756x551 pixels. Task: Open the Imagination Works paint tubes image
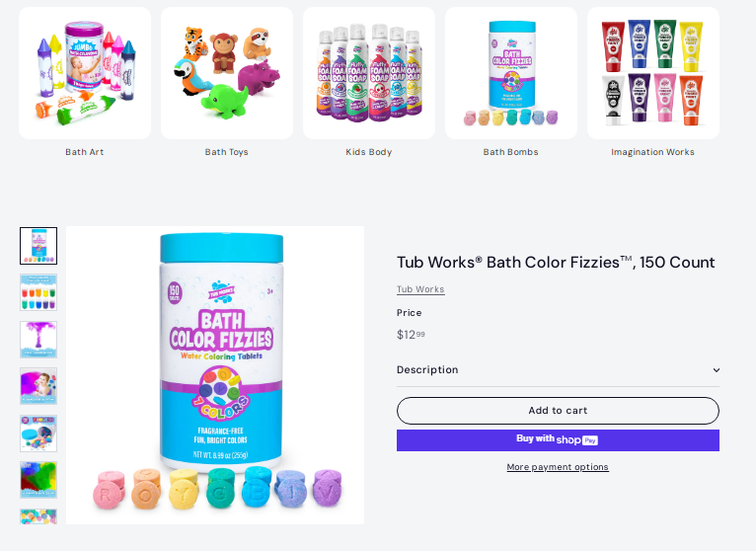653,73
